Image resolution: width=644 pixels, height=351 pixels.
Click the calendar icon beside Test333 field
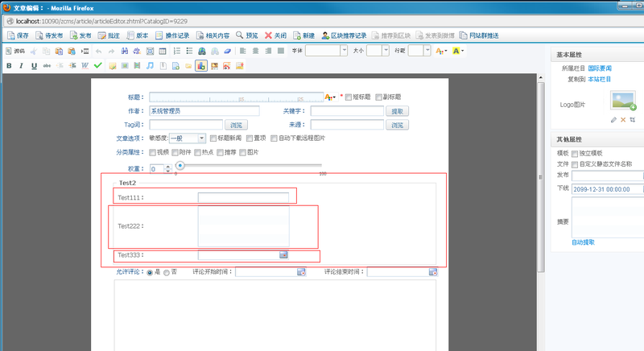tap(283, 255)
